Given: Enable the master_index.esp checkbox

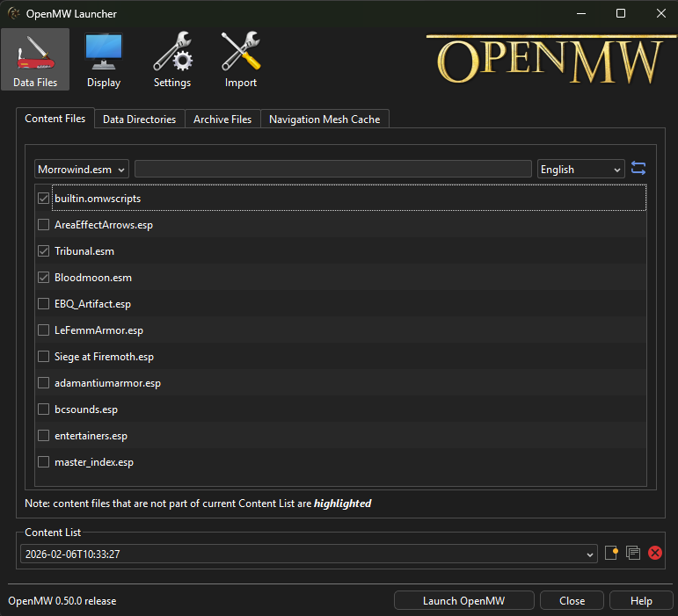Looking at the screenshot, I should click(44, 462).
